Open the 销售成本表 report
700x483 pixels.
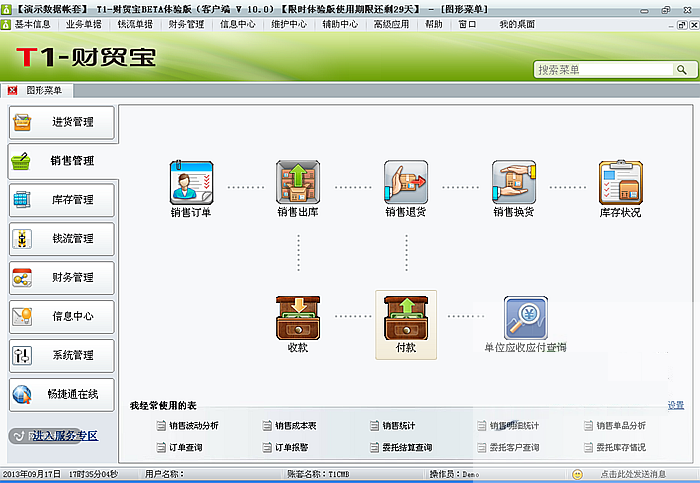289,426
